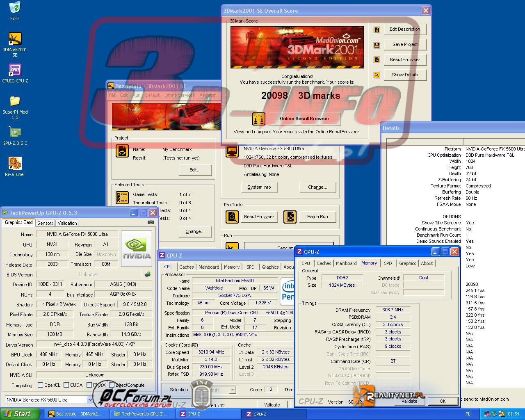The image size is (525, 420).
Task: Click the Batch Run icon
Action: (x=290, y=217)
